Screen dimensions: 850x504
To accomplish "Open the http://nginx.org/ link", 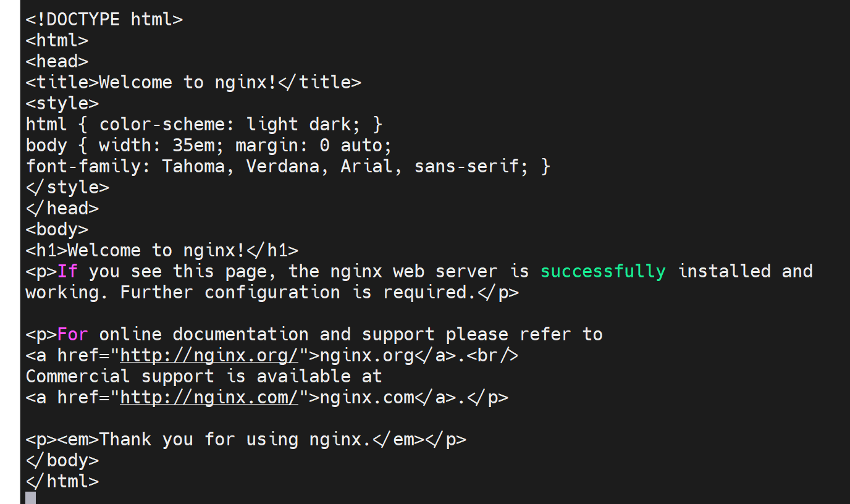I will point(209,355).
